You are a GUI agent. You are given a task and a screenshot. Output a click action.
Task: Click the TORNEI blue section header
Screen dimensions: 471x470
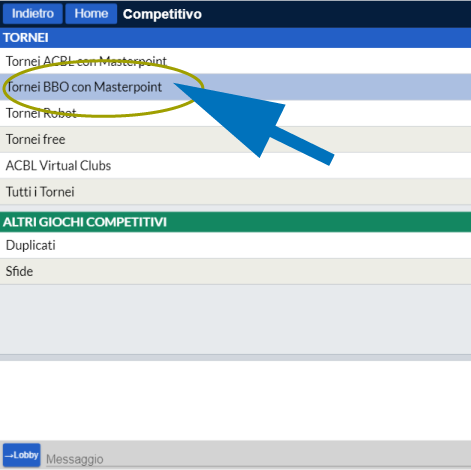click(x=235, y=38)
